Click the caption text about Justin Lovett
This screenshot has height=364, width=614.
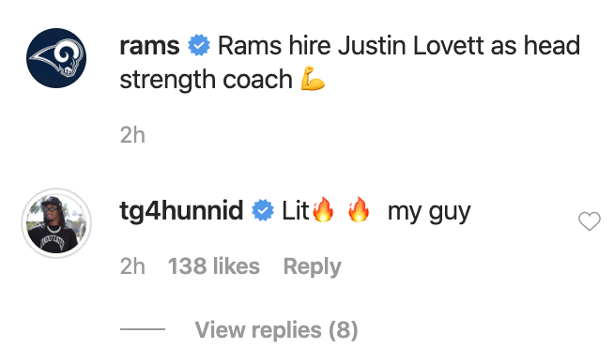(349, 62)
